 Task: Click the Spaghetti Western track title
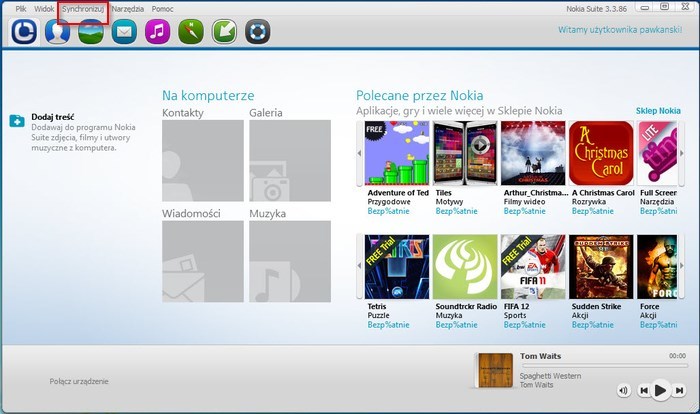[550, 376]
